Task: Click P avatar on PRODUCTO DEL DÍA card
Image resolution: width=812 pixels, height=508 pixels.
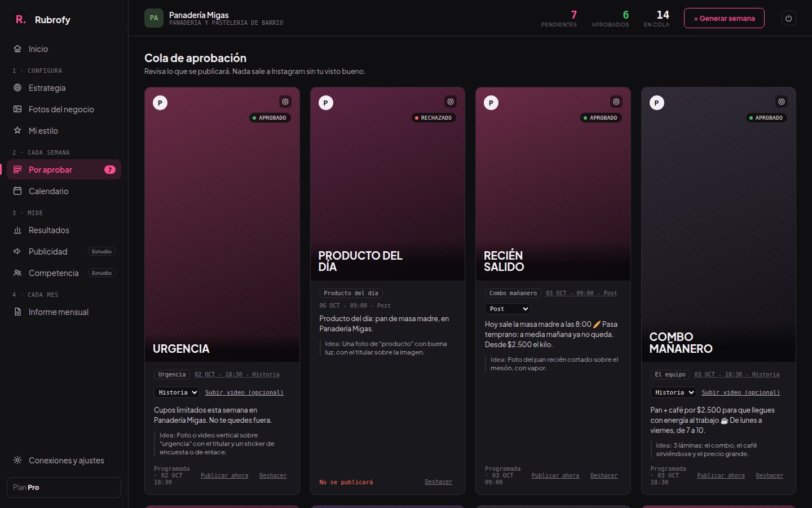Action: click(326, 103)
